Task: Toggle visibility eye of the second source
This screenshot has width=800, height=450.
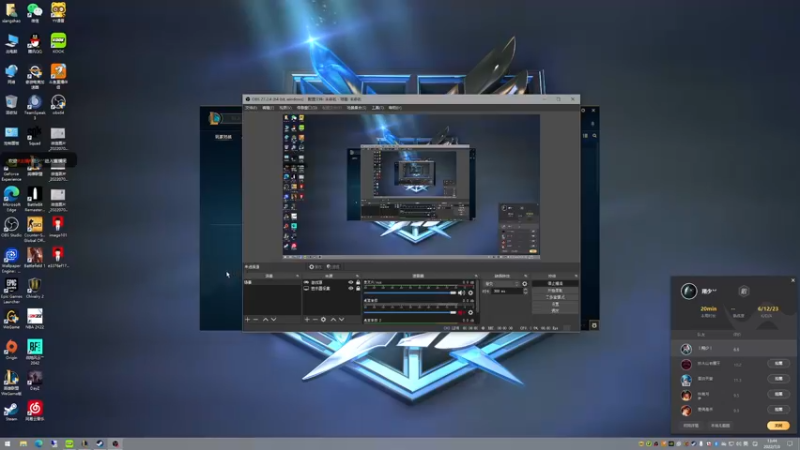Action: coord(351,288)
